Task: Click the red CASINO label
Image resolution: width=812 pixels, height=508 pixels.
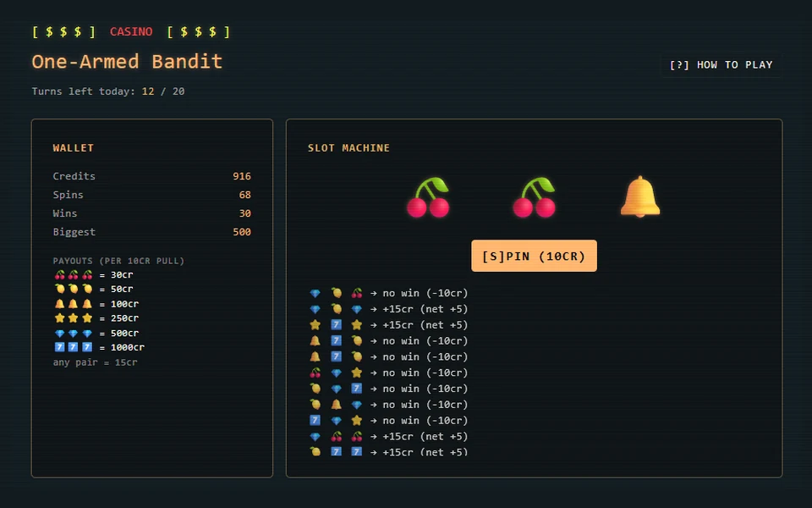Action: [x=131, y=31]
